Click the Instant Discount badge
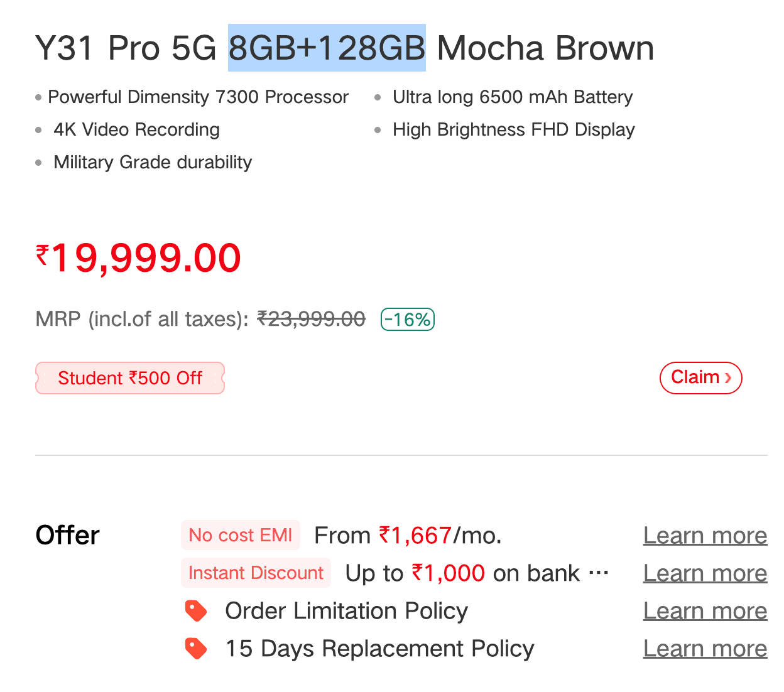784x692 pixels. [x=256, y=573]
